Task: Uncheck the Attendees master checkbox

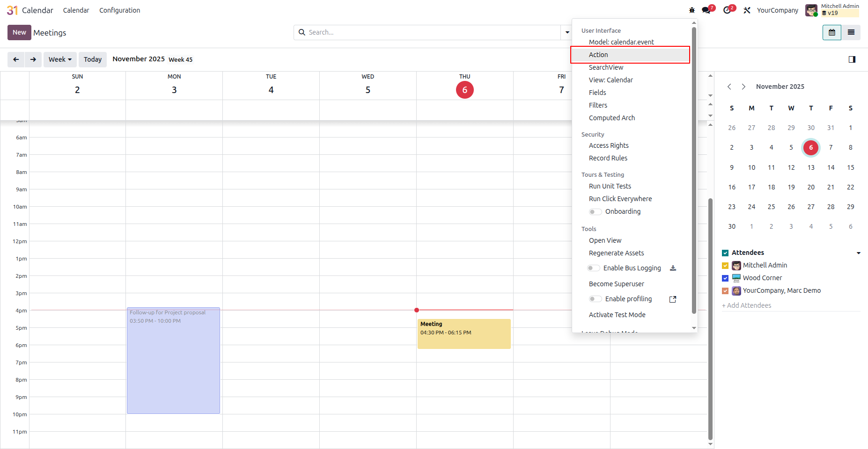Action: tap(725, 253)
